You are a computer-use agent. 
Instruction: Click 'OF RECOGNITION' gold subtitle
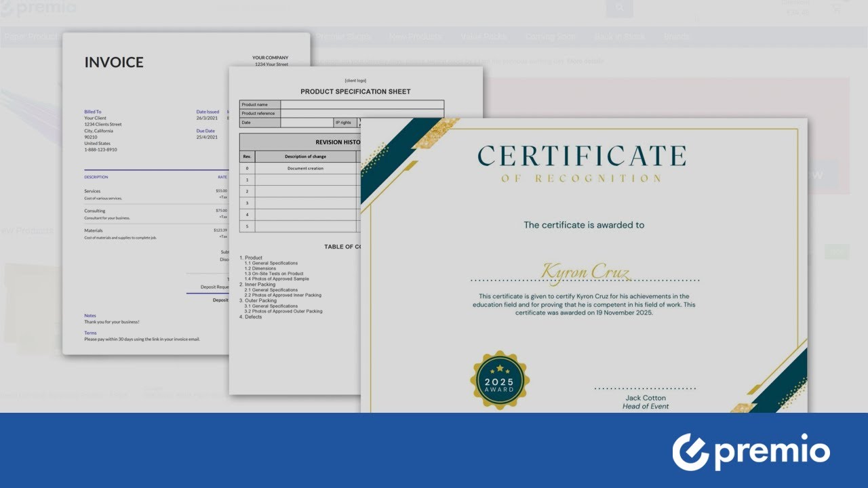[582, 178]
